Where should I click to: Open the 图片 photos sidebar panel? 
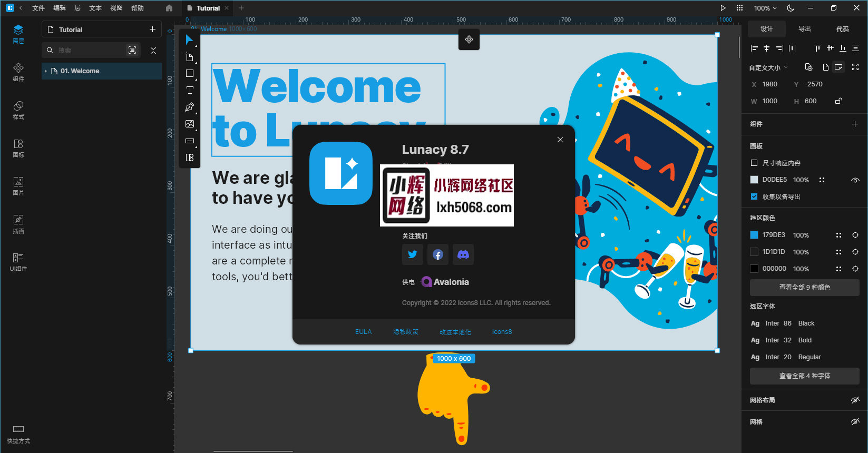click(18, 185)
